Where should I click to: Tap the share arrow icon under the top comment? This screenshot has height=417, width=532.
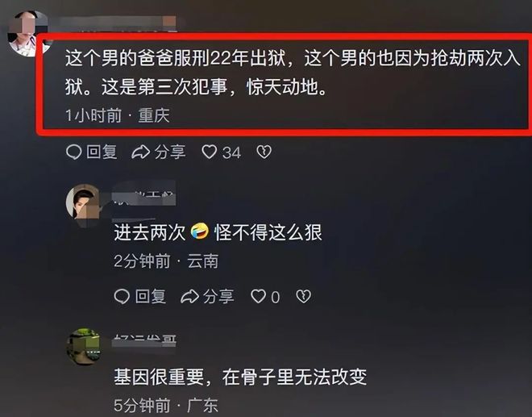[x=141, y=152]
